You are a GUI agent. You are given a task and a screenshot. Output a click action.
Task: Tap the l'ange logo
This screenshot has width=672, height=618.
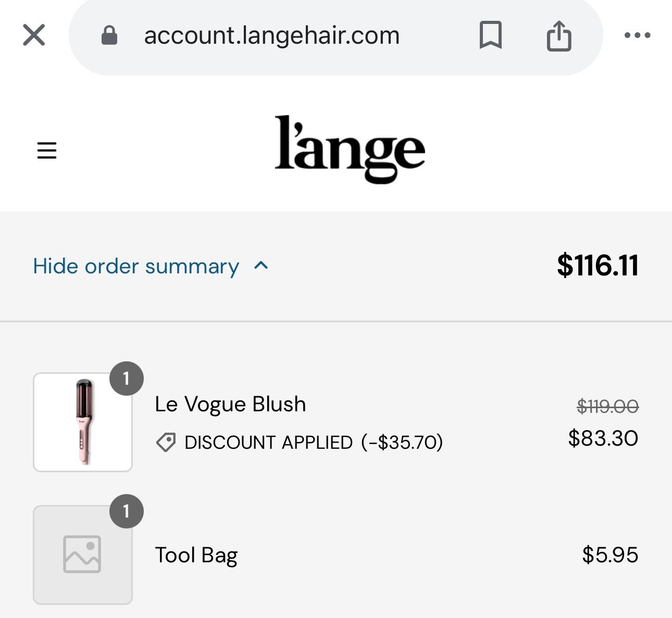350,149
